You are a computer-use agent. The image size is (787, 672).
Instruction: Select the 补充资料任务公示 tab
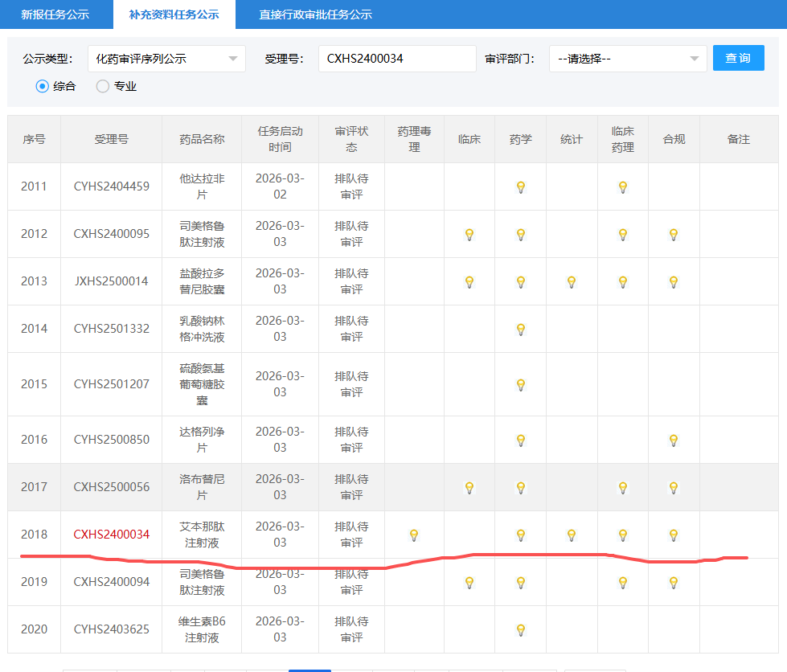(x=174, y=14)
